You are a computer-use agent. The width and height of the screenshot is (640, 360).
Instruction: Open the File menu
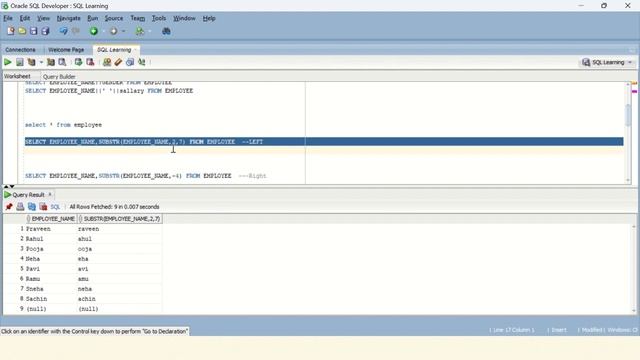pos(8,18)
